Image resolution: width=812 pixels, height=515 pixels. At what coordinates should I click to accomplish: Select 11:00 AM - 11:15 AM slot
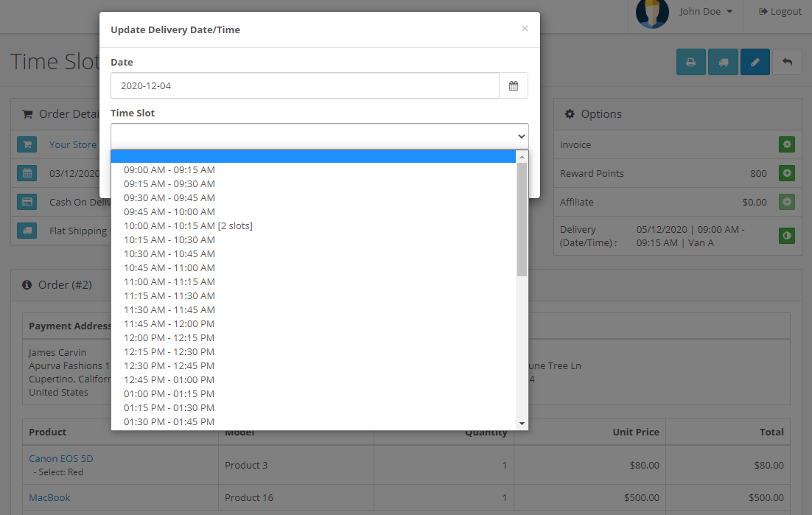(313, 281)
